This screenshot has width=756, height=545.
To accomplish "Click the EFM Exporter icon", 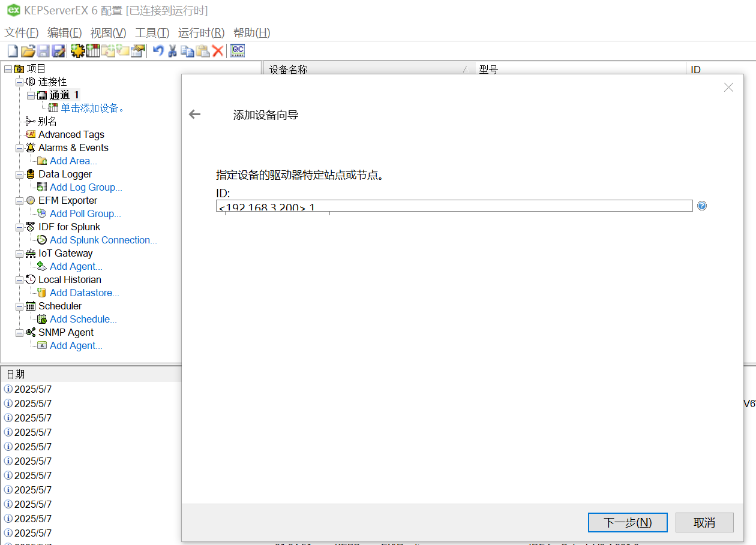I will point(31,200).
